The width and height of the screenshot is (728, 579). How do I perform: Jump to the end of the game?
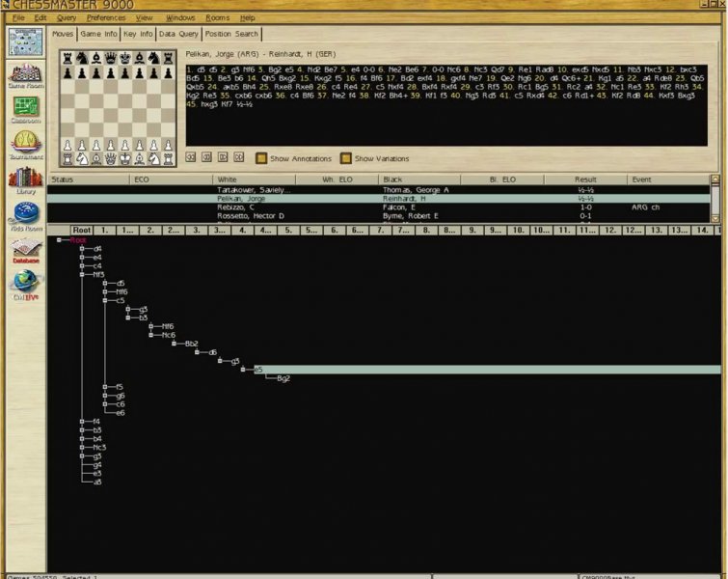tap(238, 157)
